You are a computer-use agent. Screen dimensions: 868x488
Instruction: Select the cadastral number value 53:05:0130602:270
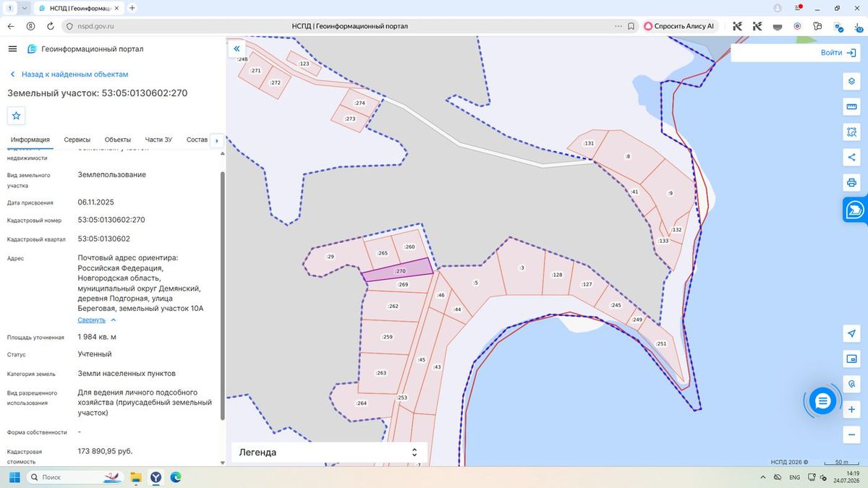(112, 220)
